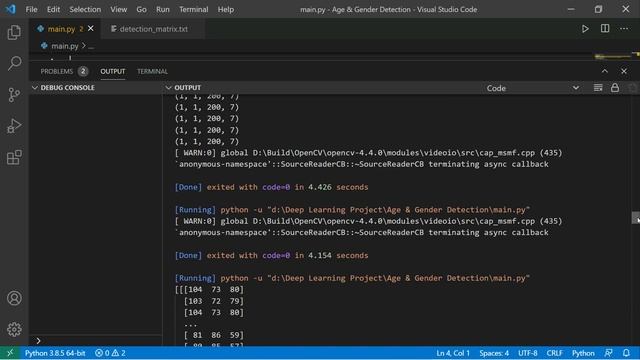Open the Explorer view in activity bar
The image size is (640, 360).
point(14,32)
